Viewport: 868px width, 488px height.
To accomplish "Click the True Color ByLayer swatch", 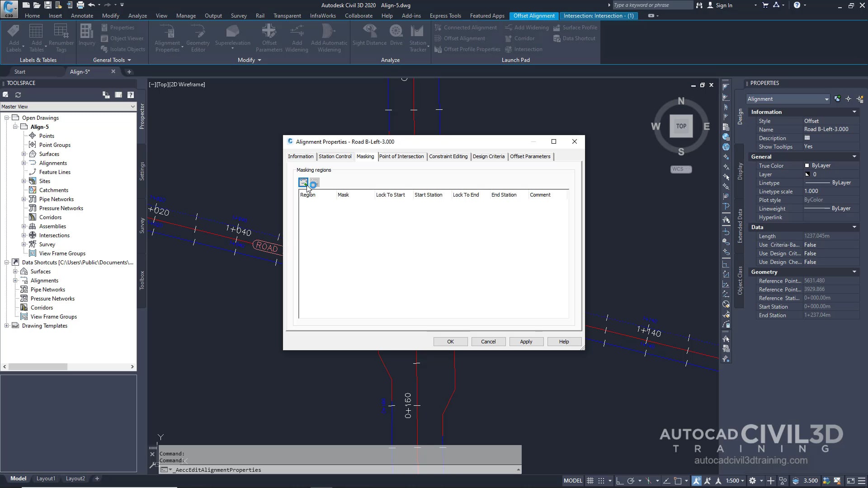I will tap(807, 166).
